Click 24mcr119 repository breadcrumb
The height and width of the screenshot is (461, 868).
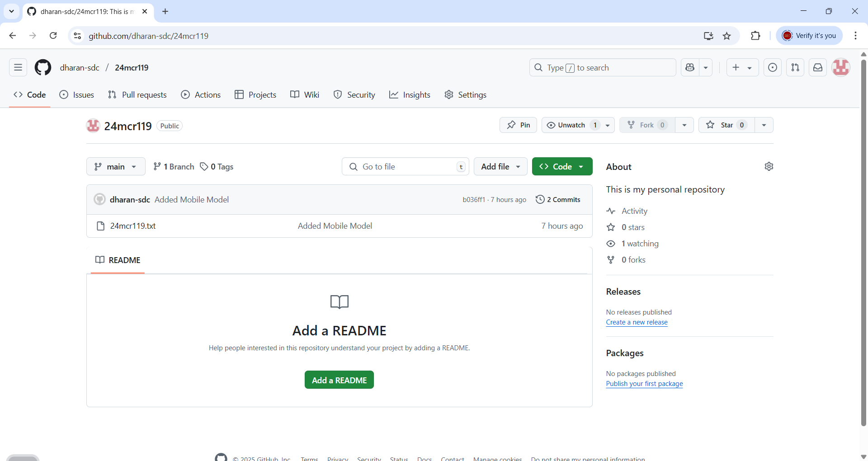(x=132, y=67)
